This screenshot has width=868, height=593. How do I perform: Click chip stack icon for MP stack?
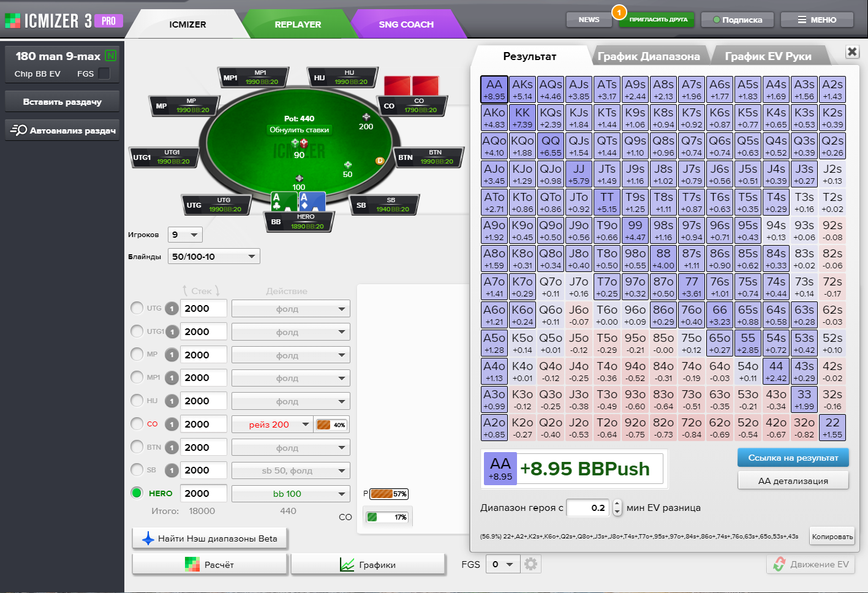[x=172, y=355]
